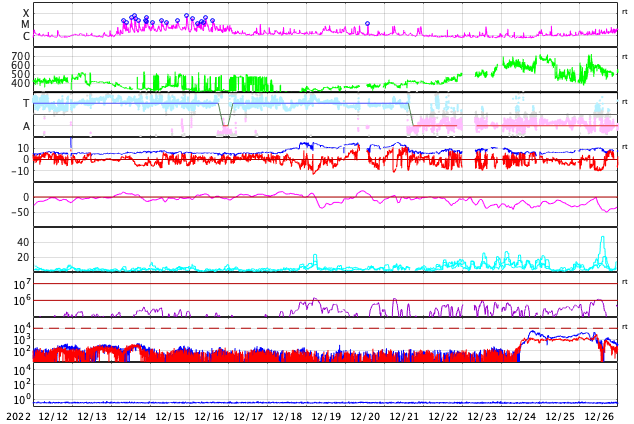Click the 40 axis value
Viewport: 634px width, 424px height.
click(23, 243)
